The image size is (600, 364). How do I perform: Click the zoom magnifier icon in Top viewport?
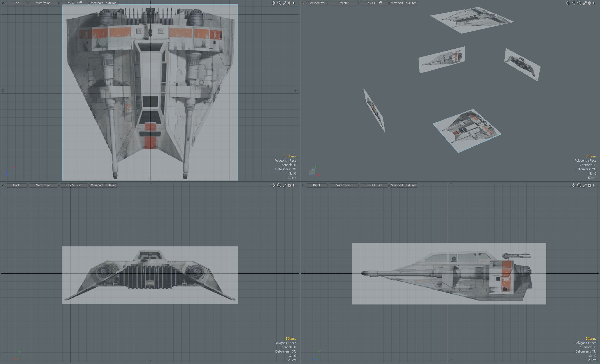point(279,3)
